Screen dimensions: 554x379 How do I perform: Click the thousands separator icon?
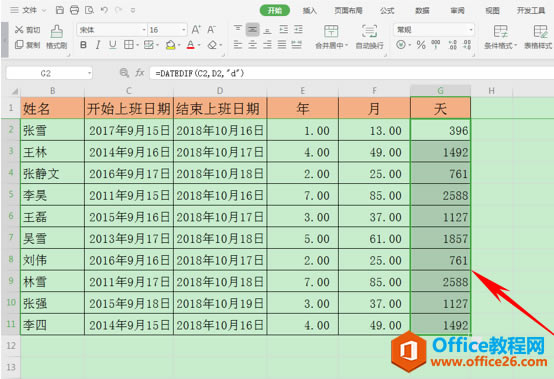(x=436, y=45)
